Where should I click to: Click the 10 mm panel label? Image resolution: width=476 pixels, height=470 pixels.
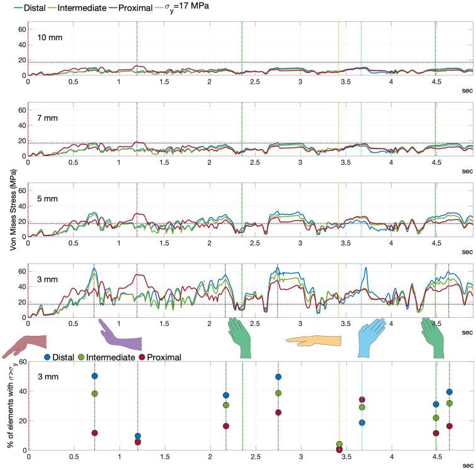[x=46, y=37]
